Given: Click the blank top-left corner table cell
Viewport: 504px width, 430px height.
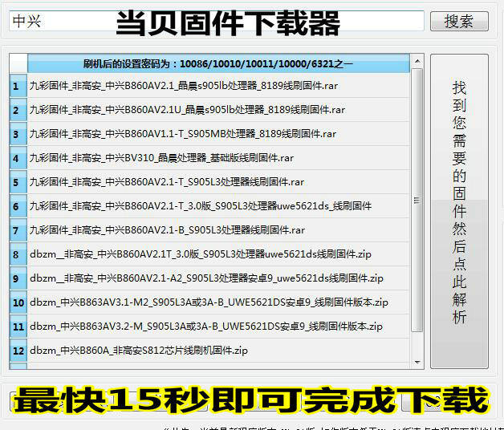Looking at the screenshot, I should 18,63.
